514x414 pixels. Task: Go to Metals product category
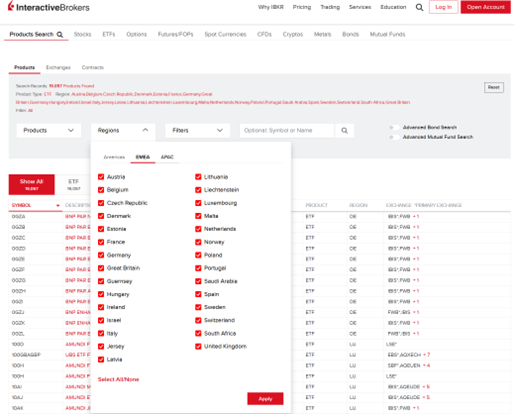pos(322,34)
